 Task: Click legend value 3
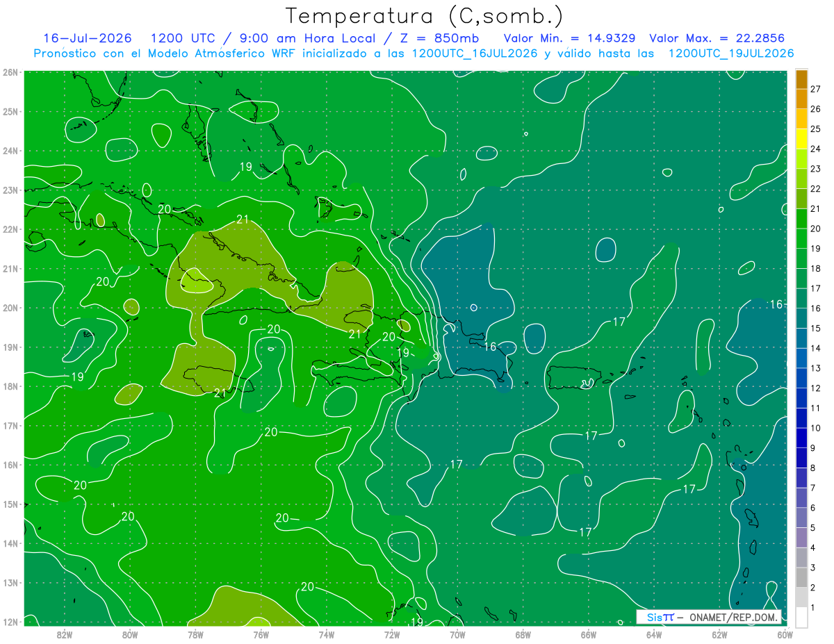pyautogui.click(x=813, y=568)
